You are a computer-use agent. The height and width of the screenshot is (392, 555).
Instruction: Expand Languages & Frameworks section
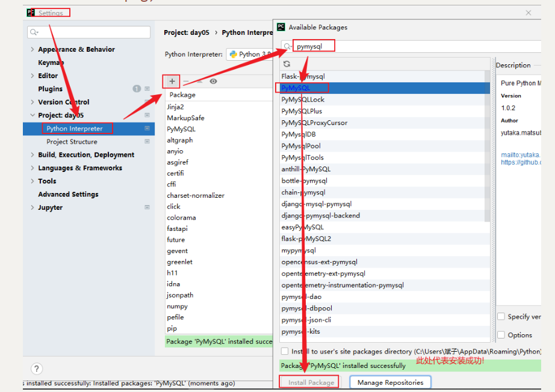pyautogui.click(x=33, y=168)
